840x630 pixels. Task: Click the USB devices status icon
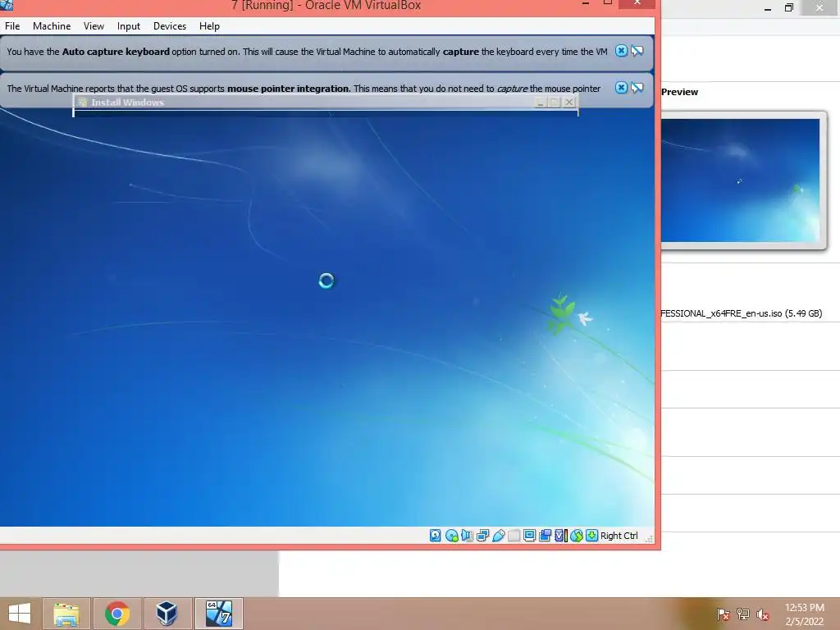click(498, 536)
